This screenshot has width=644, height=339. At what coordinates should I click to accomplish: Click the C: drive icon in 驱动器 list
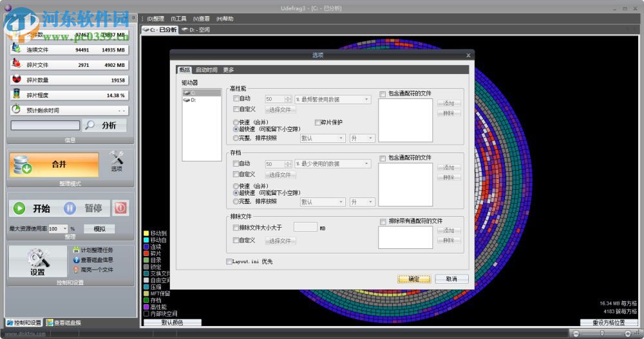click(x=187, y=93)
